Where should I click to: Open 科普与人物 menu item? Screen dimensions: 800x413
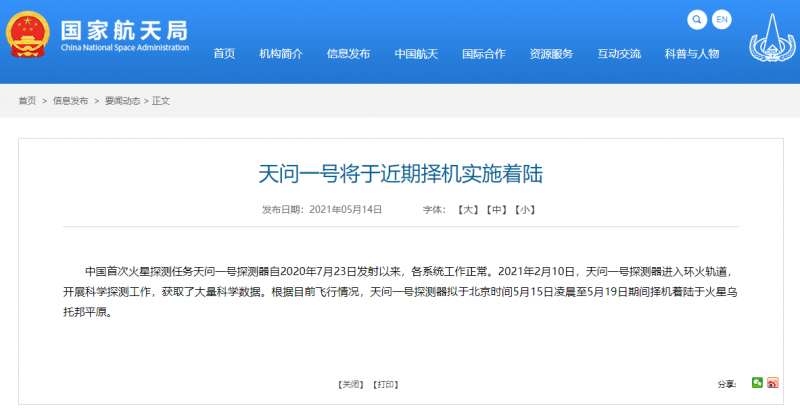[x=692, y=54]
